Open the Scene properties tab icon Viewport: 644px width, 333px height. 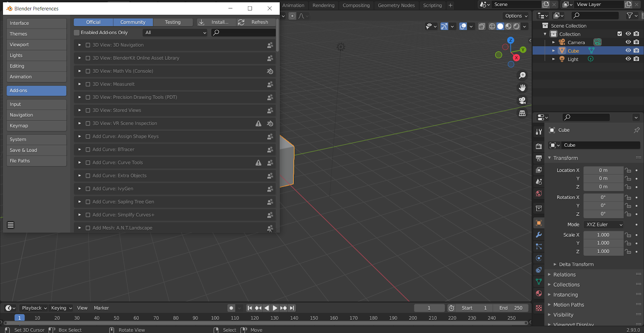[539, 182]
